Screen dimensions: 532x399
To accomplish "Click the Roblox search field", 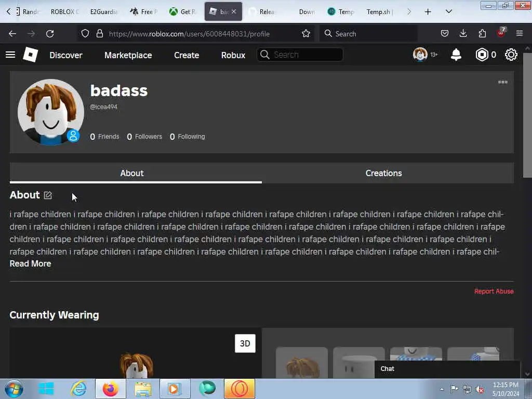I will [300, 55].
